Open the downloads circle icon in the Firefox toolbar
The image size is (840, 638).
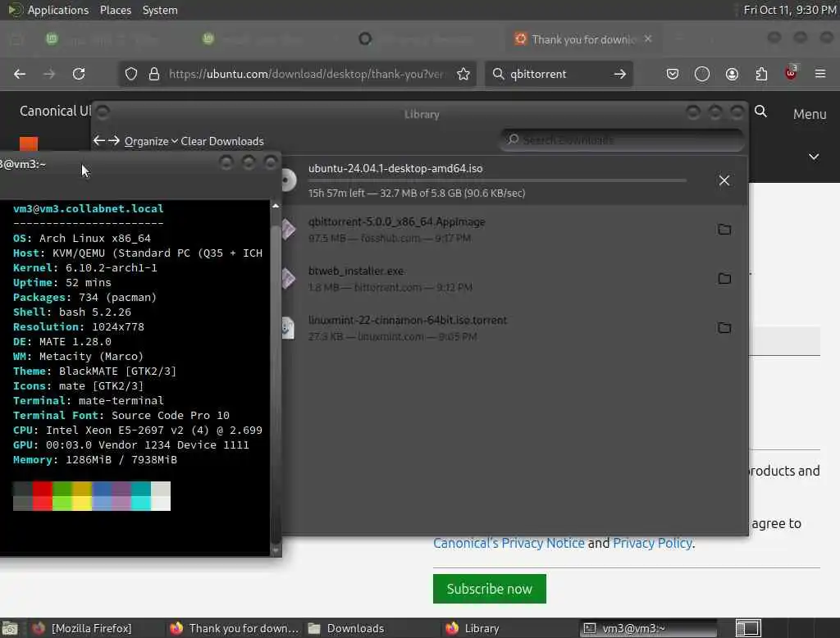pos(702,74)
